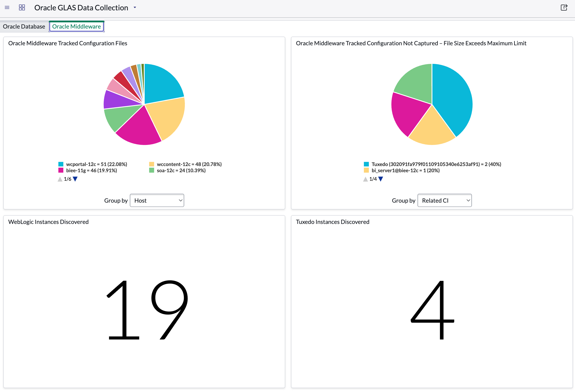The width and height of the screenshot is (575, 392).
Task: Select legend entry wcportal-12c = 51 (22.08%)
Action: tap(96, 164)
